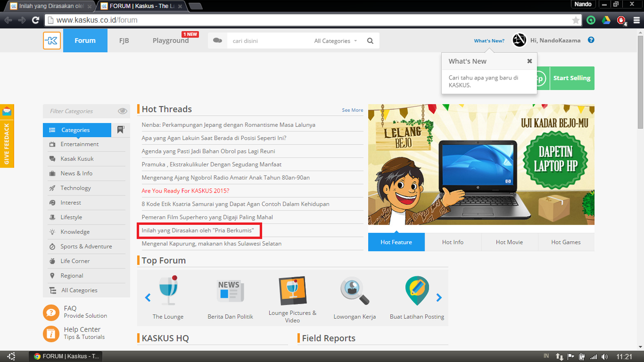This screenshot has width=644, height=362.
Task: Click the taskbar clock 11:21
Action: [x=624, y=356]
